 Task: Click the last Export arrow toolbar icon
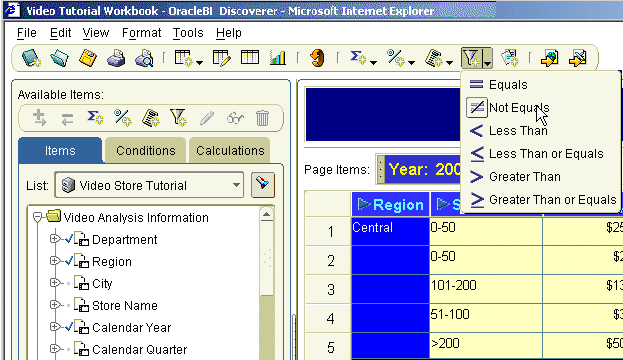pos(578,58)
